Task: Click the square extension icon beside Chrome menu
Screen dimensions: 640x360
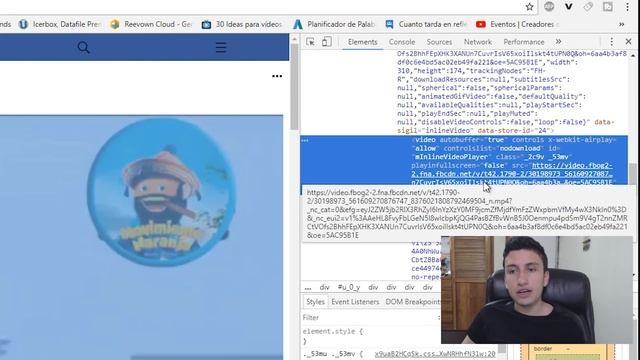Action: [x=608, y=7]
